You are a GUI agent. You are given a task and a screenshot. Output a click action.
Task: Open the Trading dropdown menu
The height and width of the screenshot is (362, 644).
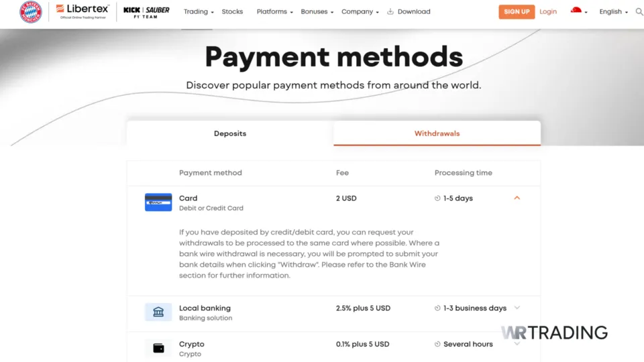point(199,11)
